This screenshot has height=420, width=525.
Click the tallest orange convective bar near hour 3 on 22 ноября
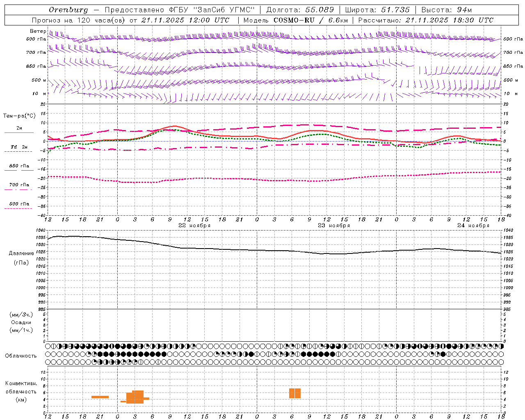138,397
